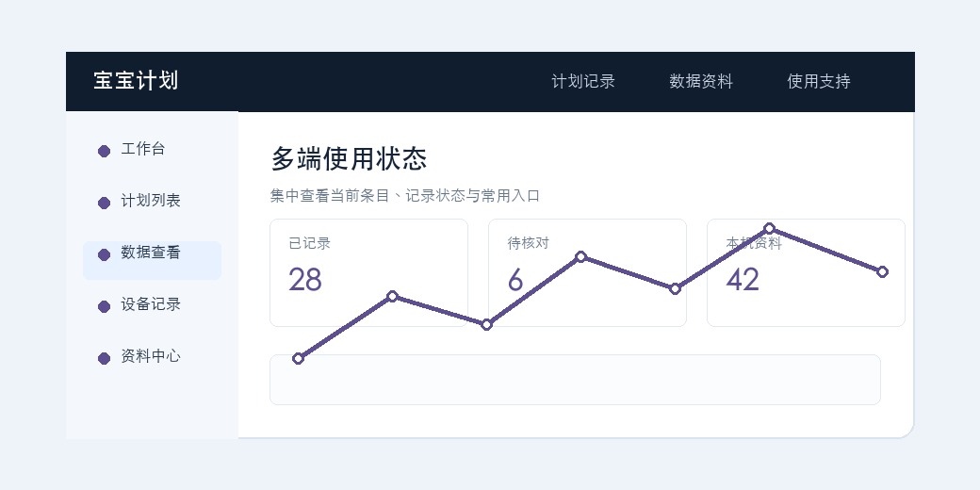Viewport: 980px width, 490px height.
Task: Click the purple dot beside 数据查看
Action: [x=105, y=254]
